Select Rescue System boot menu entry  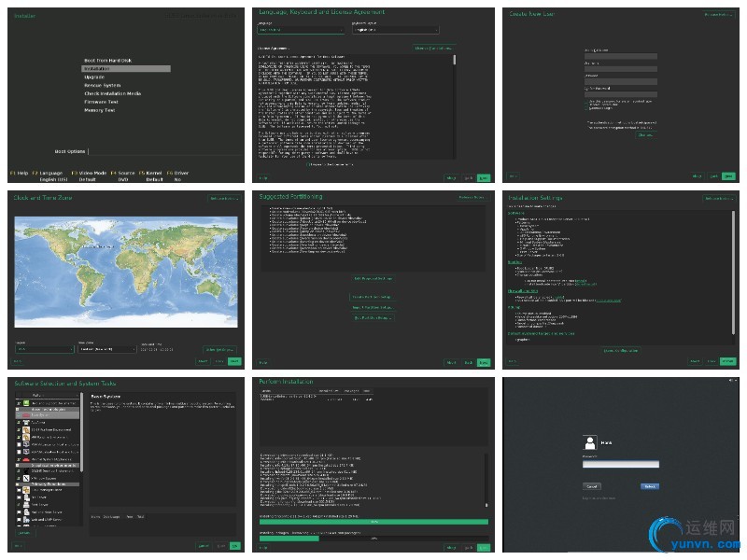[x=102, y=85]
